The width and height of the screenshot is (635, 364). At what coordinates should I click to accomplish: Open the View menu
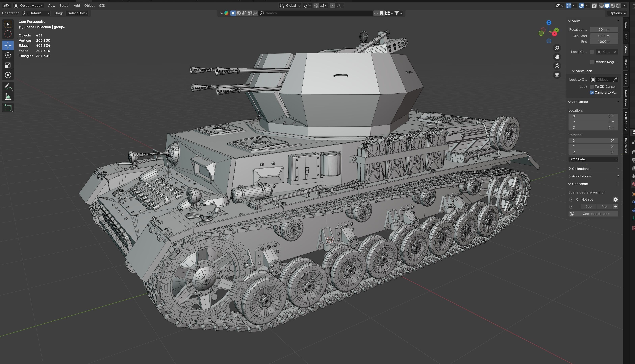click(51, 6)
